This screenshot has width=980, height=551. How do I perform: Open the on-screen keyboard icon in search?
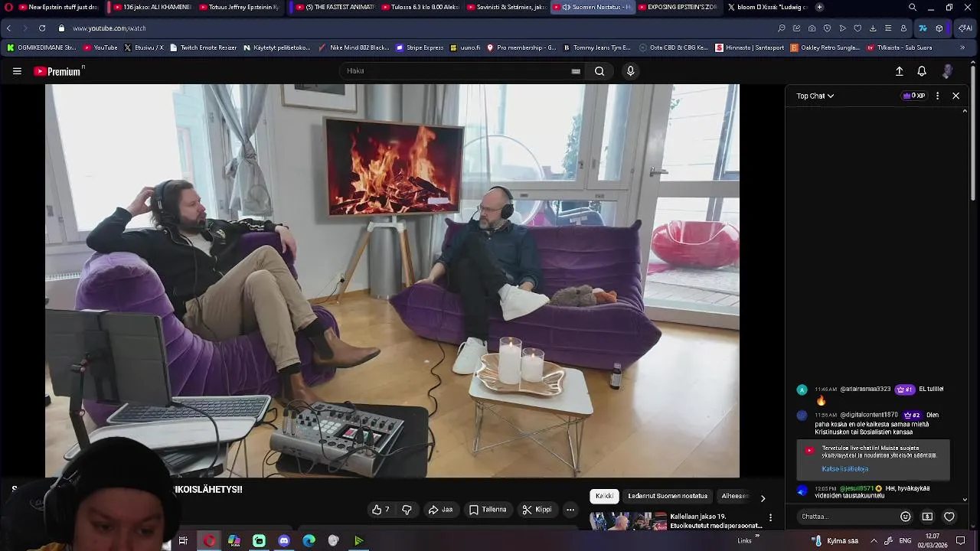576,71
